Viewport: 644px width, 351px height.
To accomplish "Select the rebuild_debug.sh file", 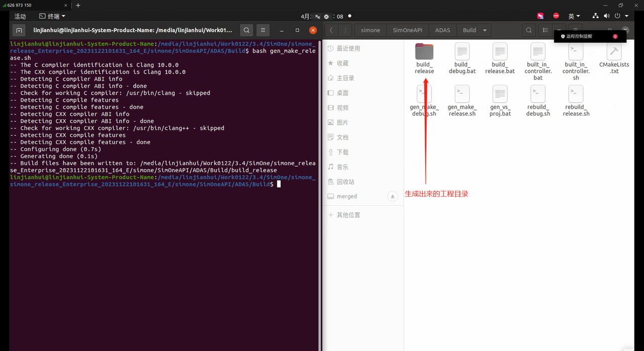I will tap(538, 95).
